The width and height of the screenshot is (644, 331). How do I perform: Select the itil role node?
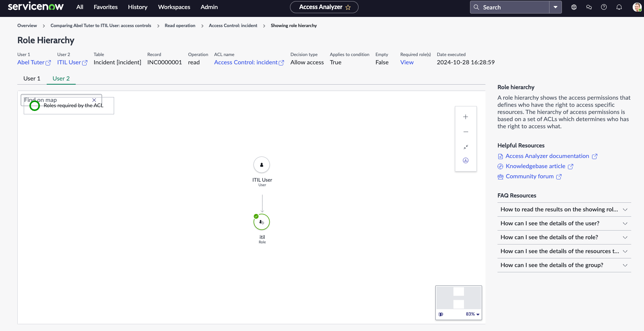pos(262,222)
